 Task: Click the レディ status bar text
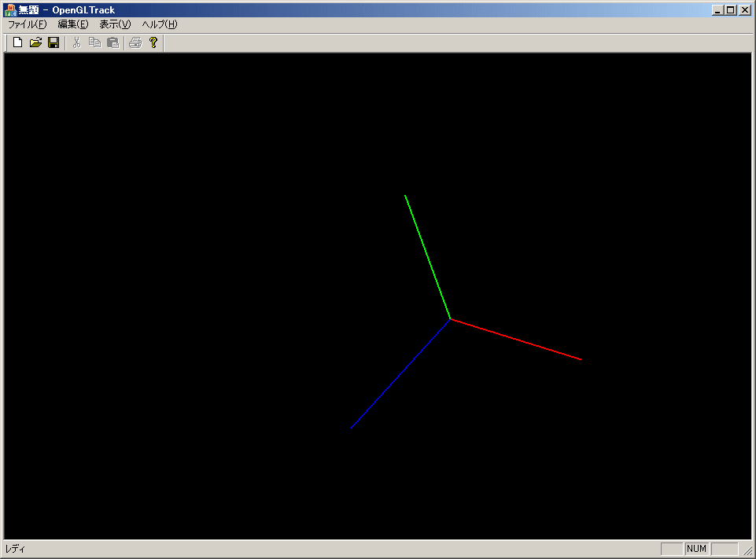click(x=15, y=549)
